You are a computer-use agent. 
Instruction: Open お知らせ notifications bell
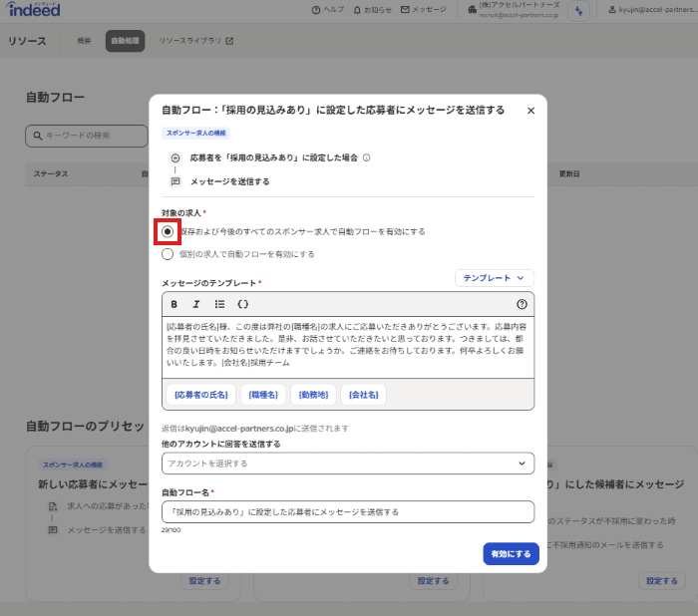[373, 10]
